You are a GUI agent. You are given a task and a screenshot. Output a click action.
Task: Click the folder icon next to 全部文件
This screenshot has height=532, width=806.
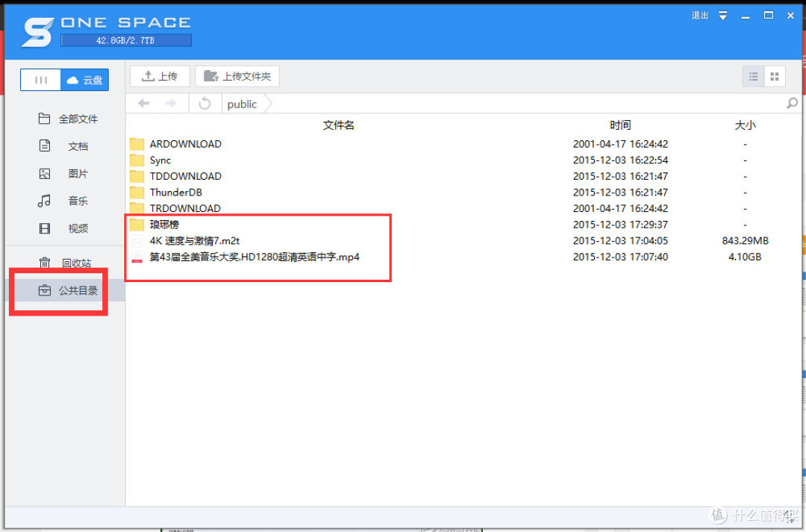tap(44, 119)
